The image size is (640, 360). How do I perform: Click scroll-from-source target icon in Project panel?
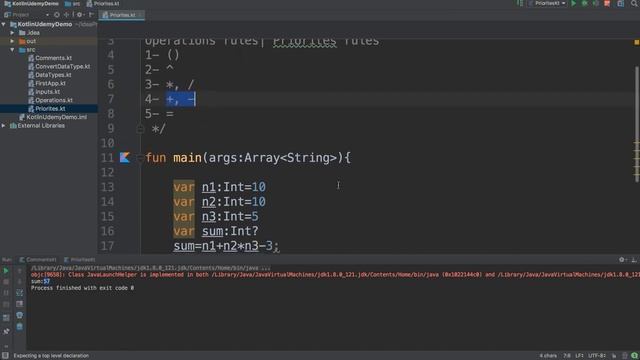click(x=57, y=15)
